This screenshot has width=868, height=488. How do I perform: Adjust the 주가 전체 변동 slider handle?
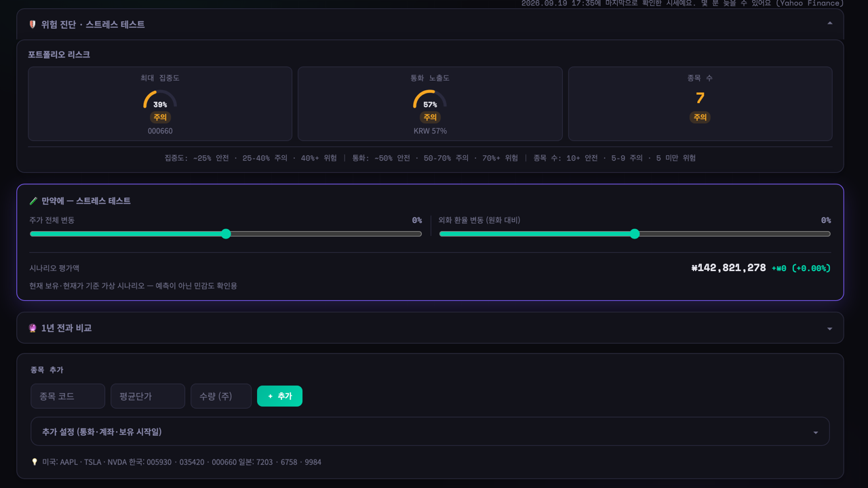pos(226,234)
